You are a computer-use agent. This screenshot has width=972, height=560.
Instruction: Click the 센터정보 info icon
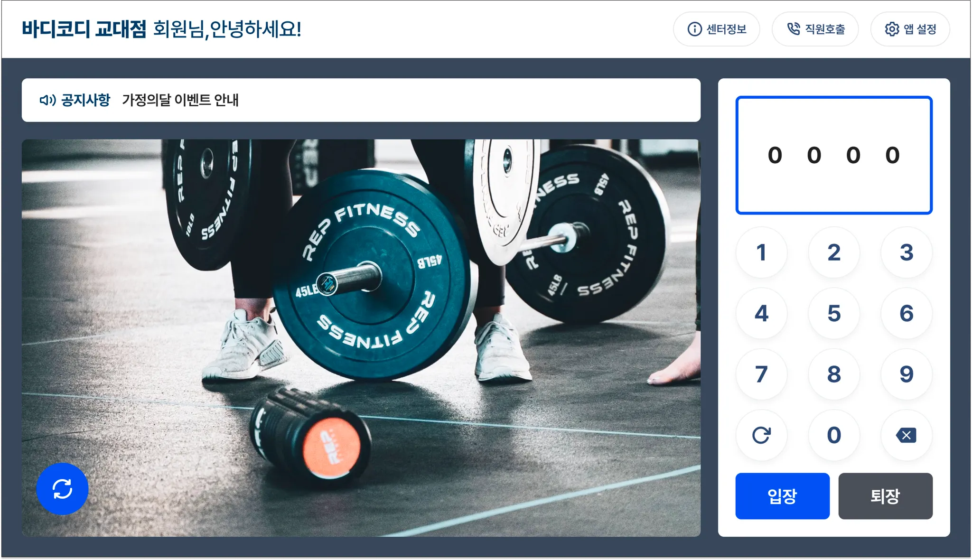click(694, 29)
